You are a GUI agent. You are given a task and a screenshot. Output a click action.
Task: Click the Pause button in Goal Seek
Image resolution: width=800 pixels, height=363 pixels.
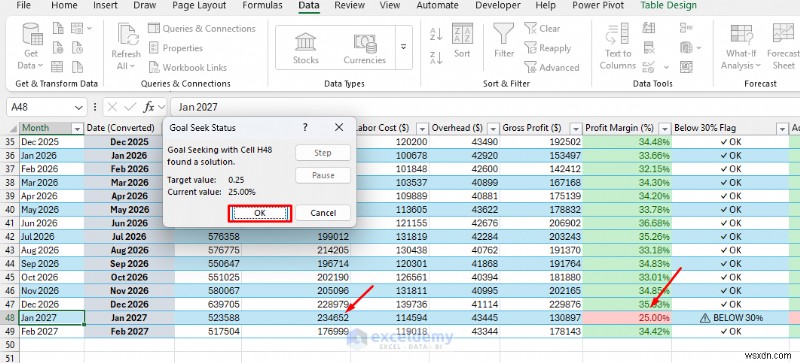coord(323,175)
